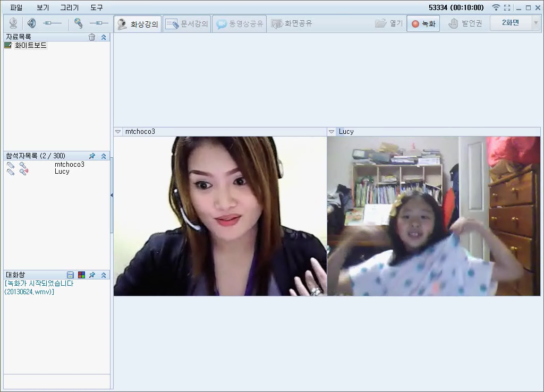Open the chat color palette icon
The image size is (544, 392).
tap(81, 275)
